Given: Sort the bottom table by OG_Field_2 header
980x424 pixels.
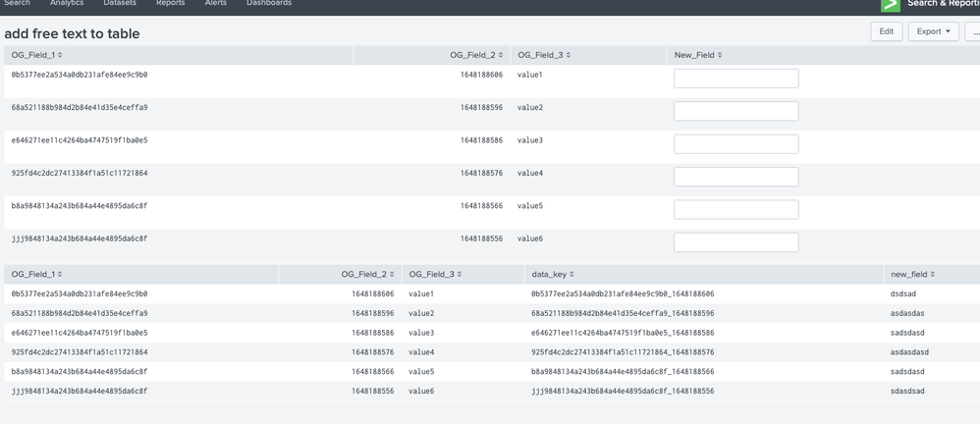Looking at the screenshot, I should coord(368,275).
